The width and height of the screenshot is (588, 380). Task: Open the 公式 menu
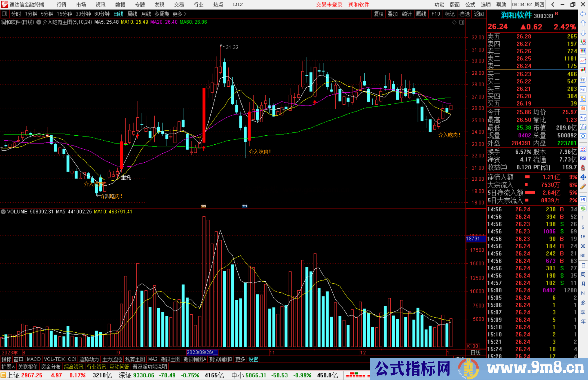click(470, 5)
